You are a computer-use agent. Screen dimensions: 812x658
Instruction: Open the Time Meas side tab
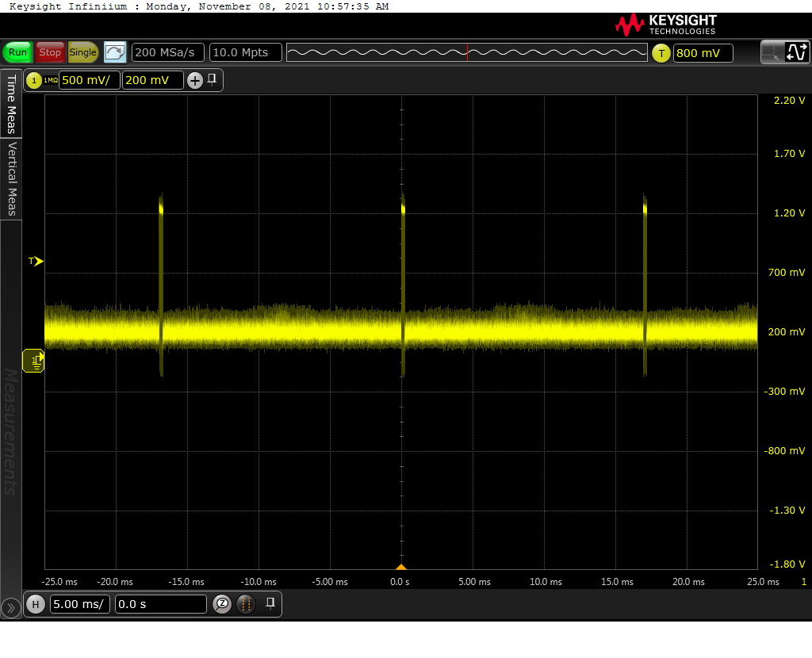tap(11, 104)
